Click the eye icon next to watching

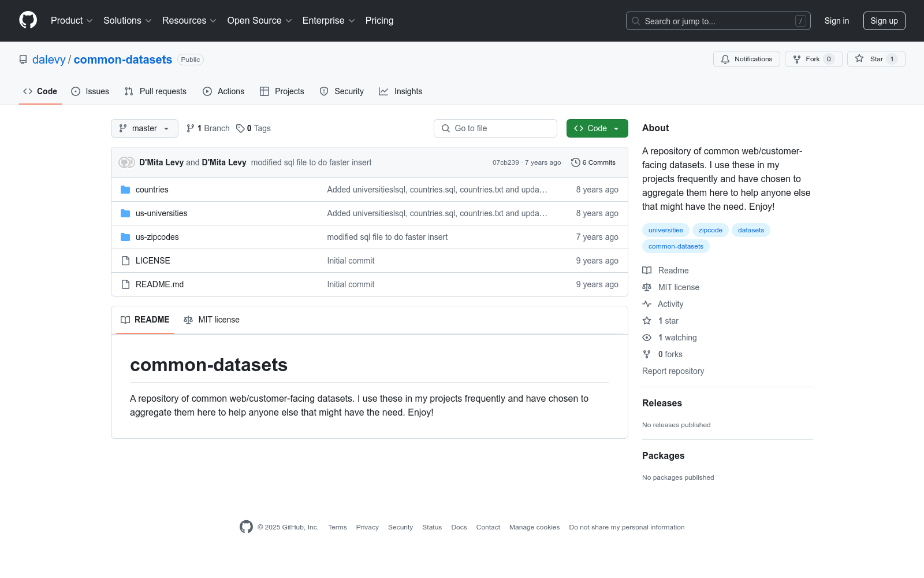647,338
